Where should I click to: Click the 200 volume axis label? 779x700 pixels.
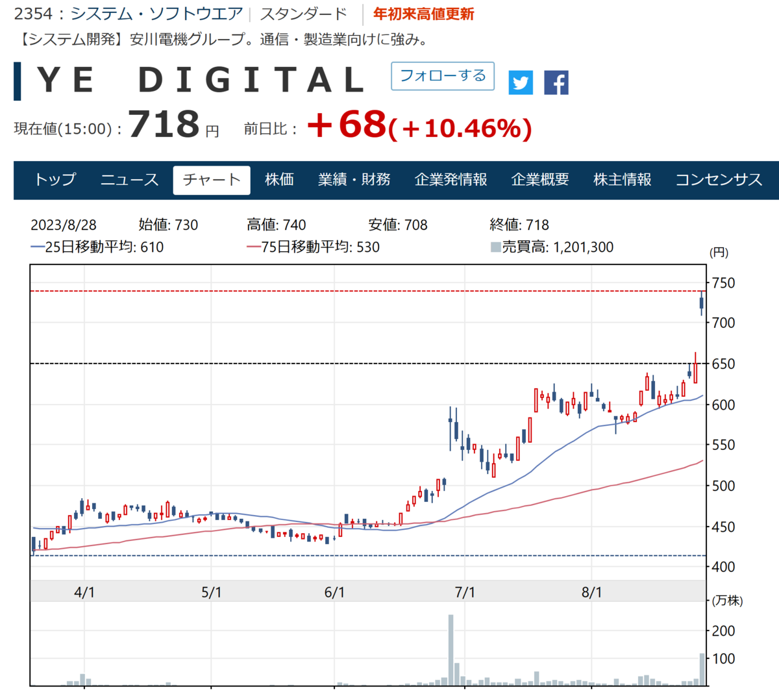[x=723, y=631]
